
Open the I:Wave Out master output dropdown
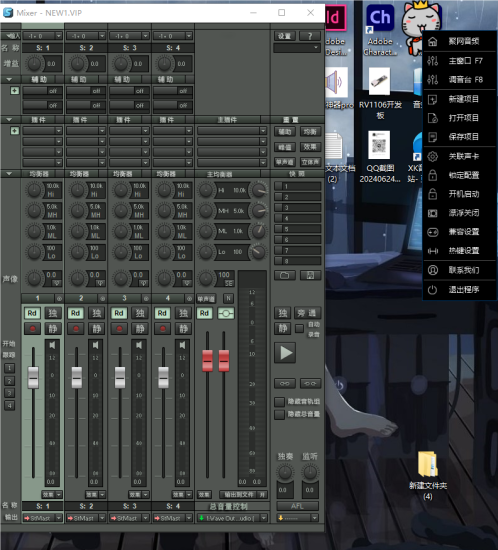233,518
